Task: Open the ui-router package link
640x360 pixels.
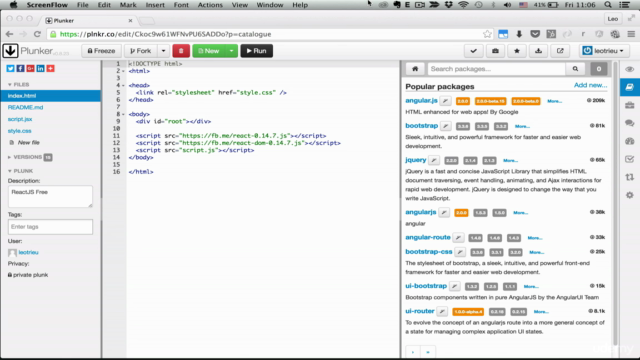Action: 420,311
